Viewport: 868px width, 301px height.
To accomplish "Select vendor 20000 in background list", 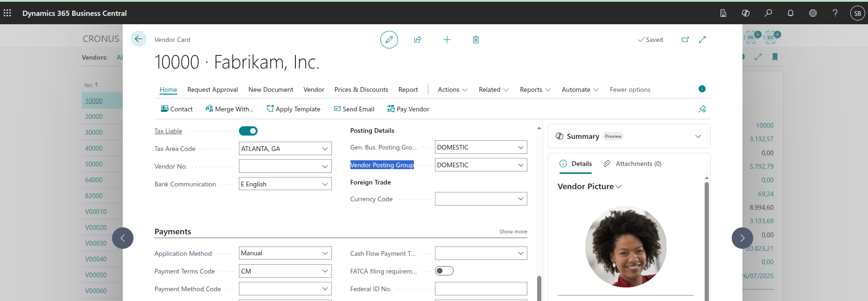I will tap(94, 116).
